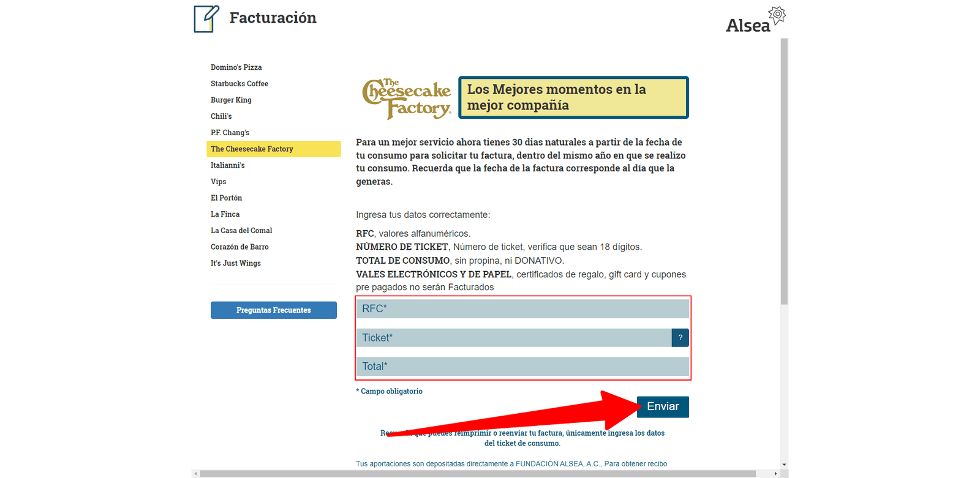This screenshot has width=980, height=478.
Task: Focus the RFC input field
Action: (522, 308)
